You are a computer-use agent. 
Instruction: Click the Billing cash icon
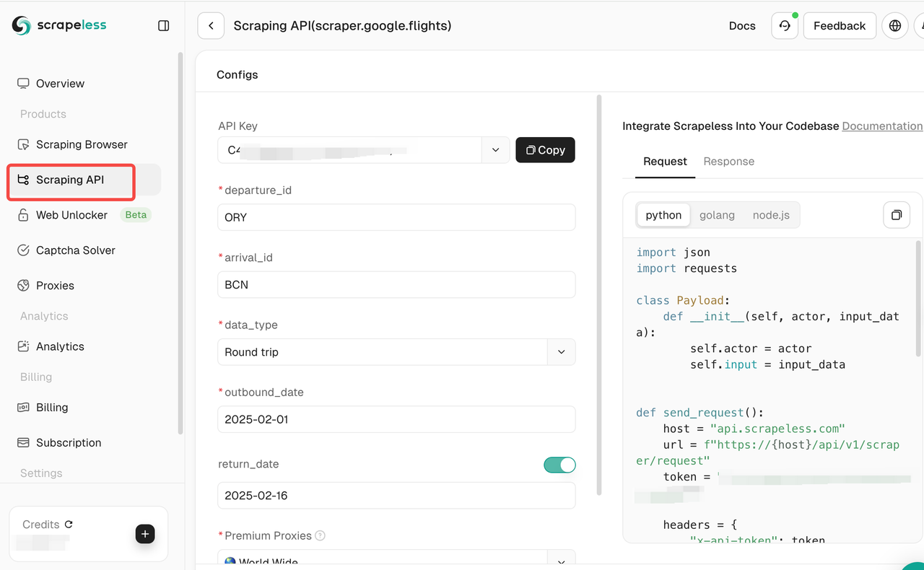point(23,408)
